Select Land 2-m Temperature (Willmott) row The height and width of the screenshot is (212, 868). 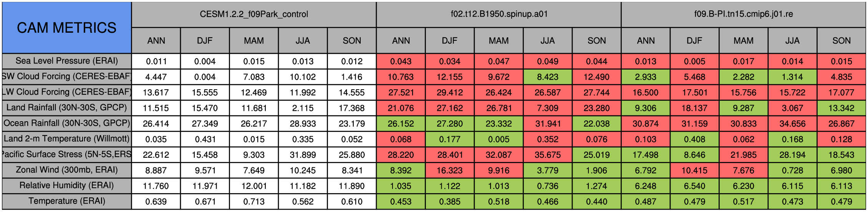[66, 139]
